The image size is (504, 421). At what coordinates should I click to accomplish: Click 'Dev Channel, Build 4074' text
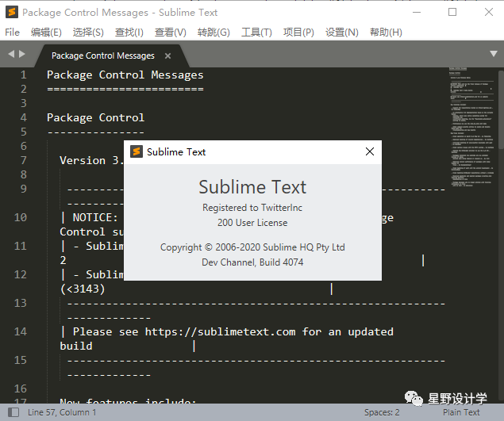[x=252, y=262]
